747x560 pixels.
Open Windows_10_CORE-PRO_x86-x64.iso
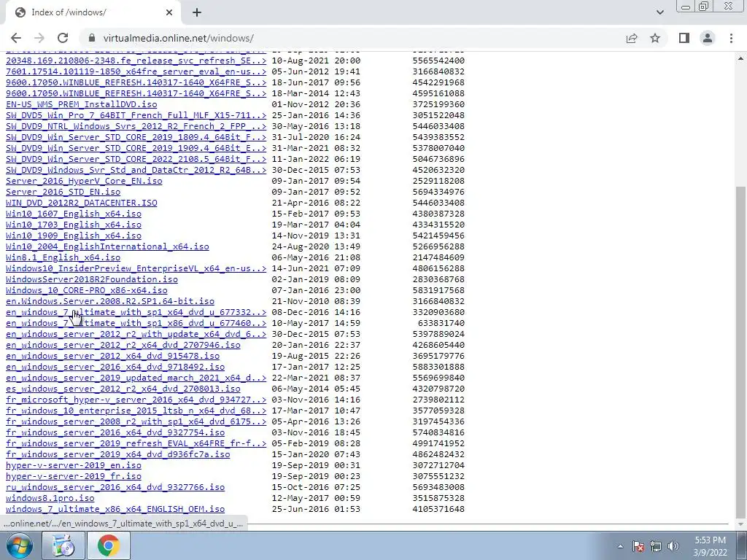[87, 290]
